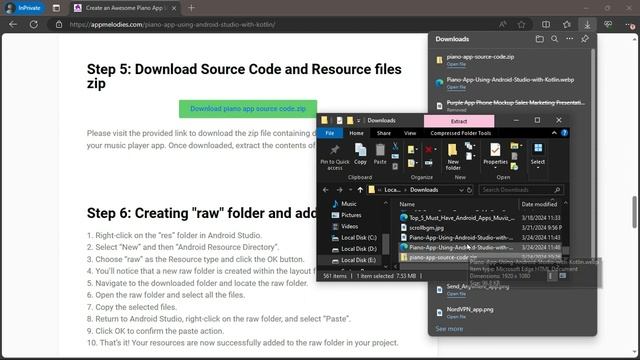This screenshot has width=640, height=360.
Task: Click Paste in Explorer ribbon
Action: pyautogui.click(x=380, y=154)
